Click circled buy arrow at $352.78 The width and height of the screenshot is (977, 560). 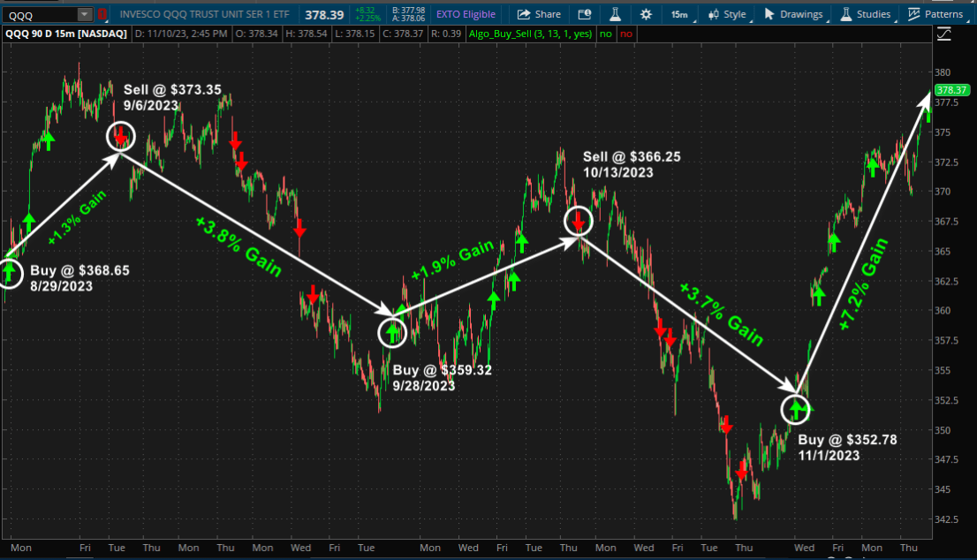pos(796,408)
